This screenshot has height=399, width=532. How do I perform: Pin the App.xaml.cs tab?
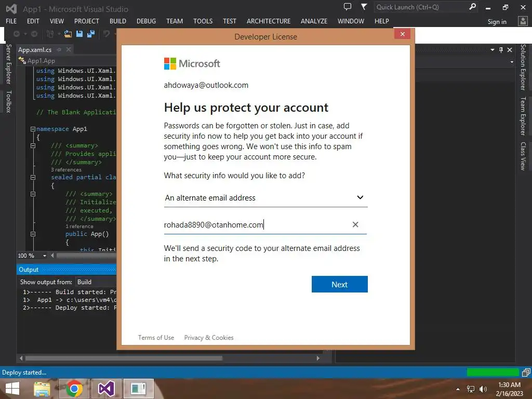point(59,49)
